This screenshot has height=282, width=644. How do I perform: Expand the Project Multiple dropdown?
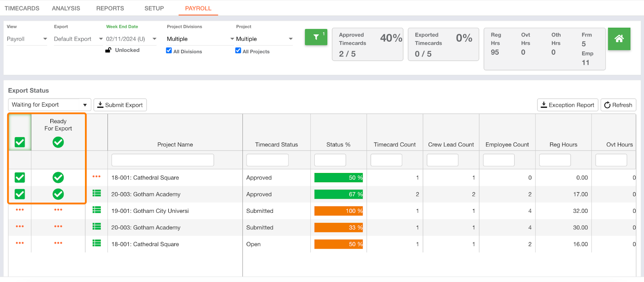(x=264, y=39)
